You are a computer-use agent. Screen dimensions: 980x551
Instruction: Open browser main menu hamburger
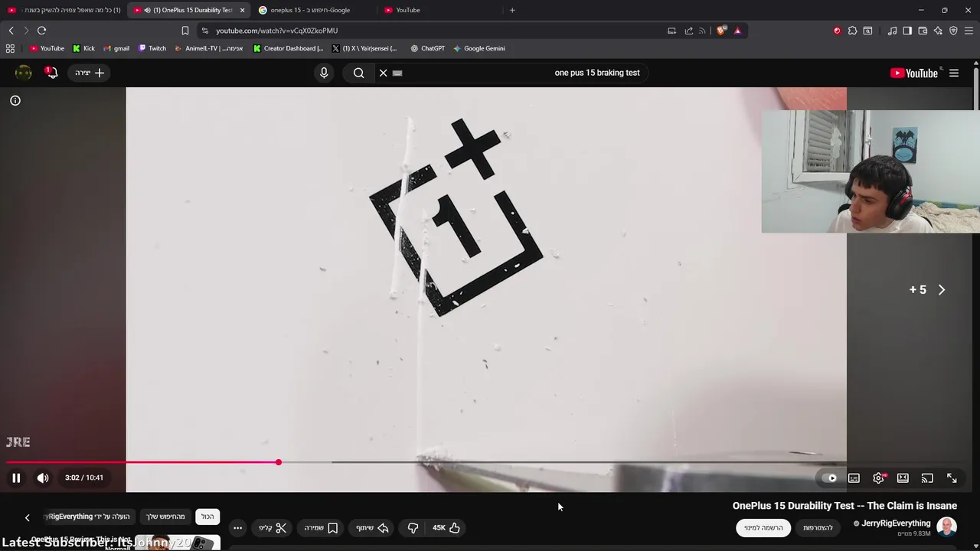[x=969, y=31]
